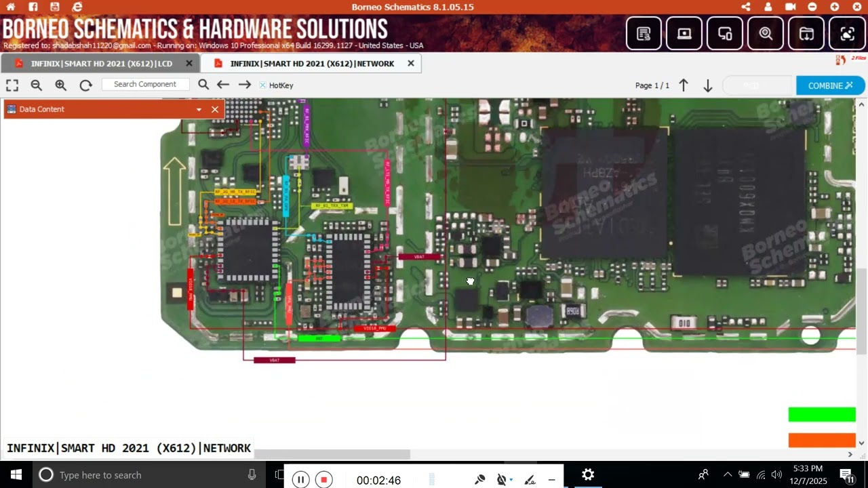This screenshot has width=868, height=488.
Task: Toggle the HotKey checkbox
Action: pyautogui.click(x=263, y=85)
